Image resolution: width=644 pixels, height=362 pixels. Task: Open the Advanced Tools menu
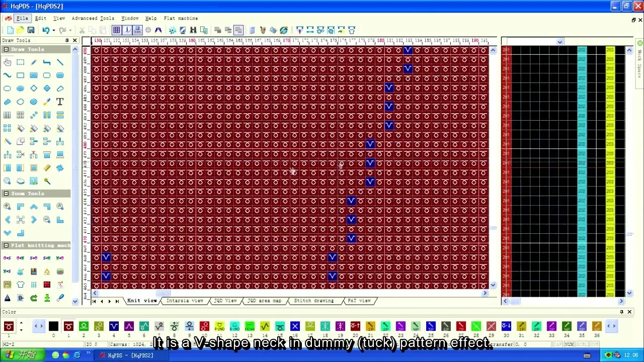point(93,18)
